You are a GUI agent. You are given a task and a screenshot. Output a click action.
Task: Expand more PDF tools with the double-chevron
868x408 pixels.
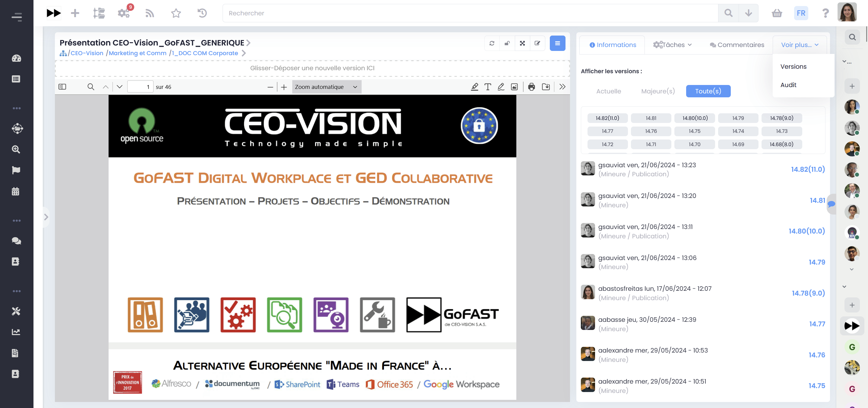pyautogui.click(x=562, y=86)
